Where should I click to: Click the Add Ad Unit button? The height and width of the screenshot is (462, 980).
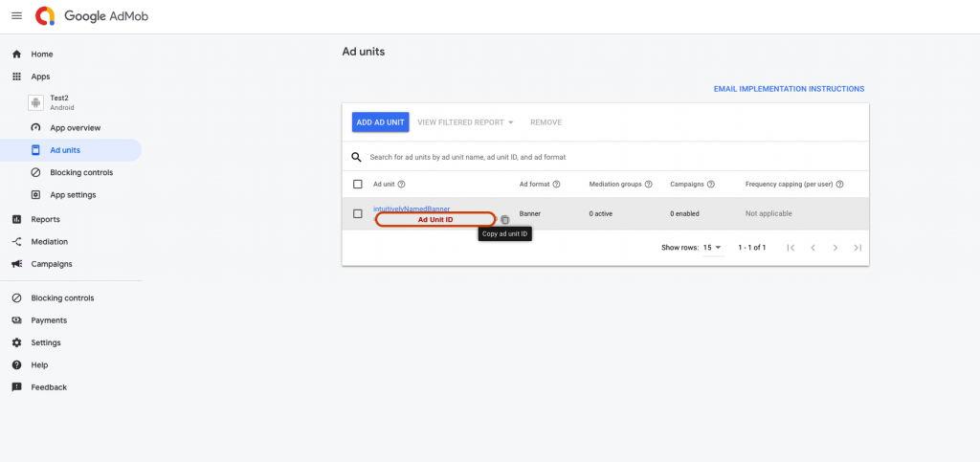pos(380,122)
